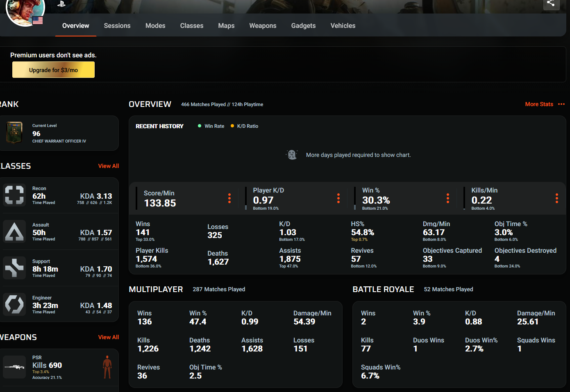Viewport: 570px width, 392px height.
Task: Open the Maps tab
Action: pyautogui.click(x=226, y=26)
